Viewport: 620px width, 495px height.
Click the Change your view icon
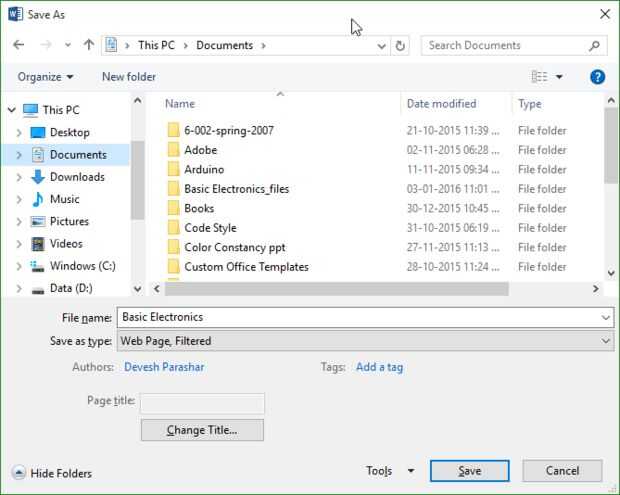[x=540, y=77]
